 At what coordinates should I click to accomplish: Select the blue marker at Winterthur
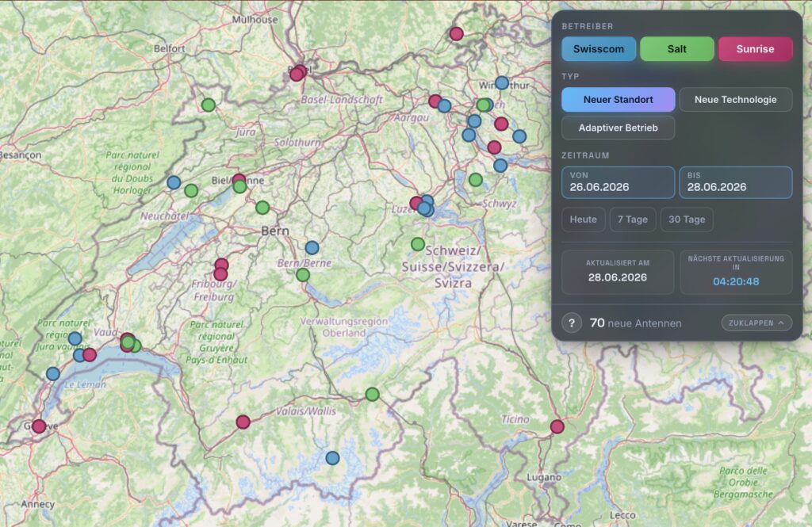coord(501,83)
